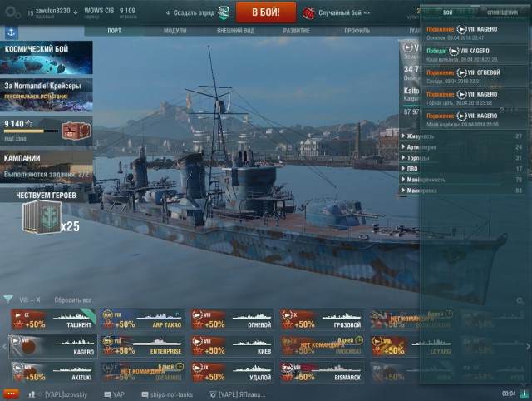Select the AKIZUKI ship card
532x401 pixels.
[53, 373]
